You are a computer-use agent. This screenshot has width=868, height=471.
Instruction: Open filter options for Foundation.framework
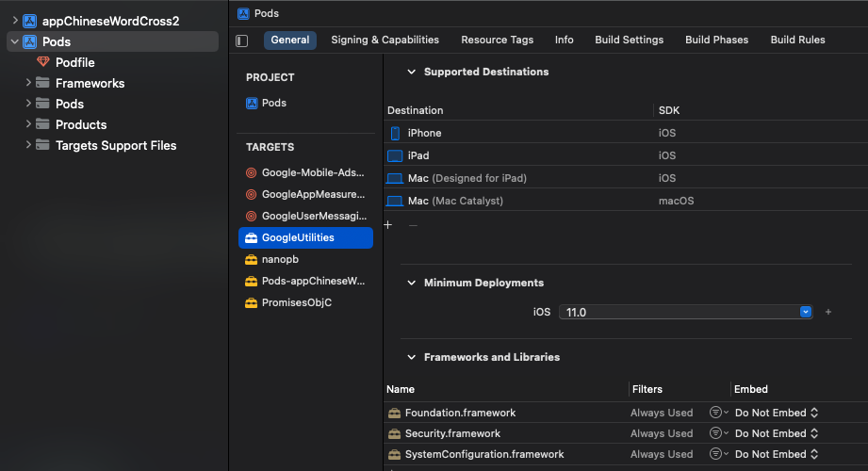[718, 413]
